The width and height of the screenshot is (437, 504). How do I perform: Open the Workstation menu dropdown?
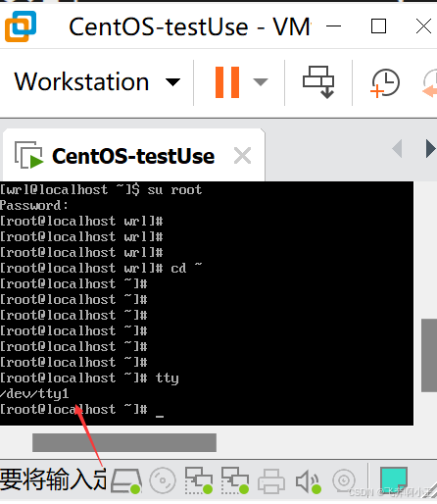tap(97, 81)
